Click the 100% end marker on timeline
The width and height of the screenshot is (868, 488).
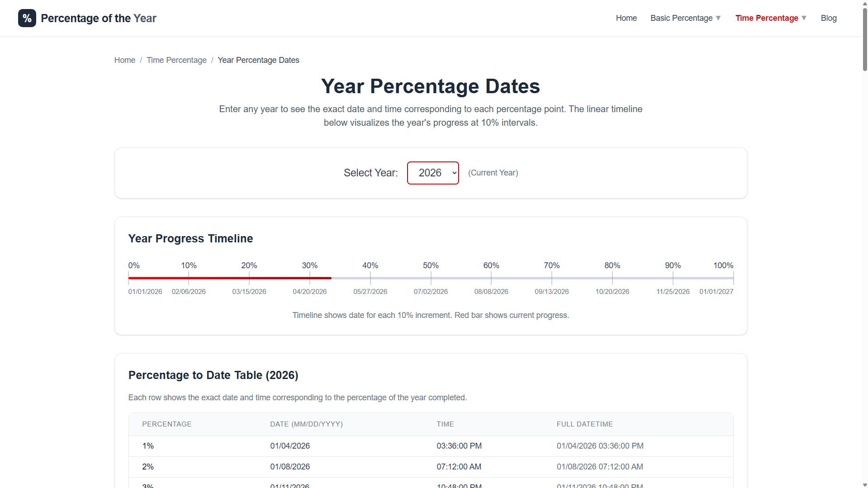click(723, 265)
